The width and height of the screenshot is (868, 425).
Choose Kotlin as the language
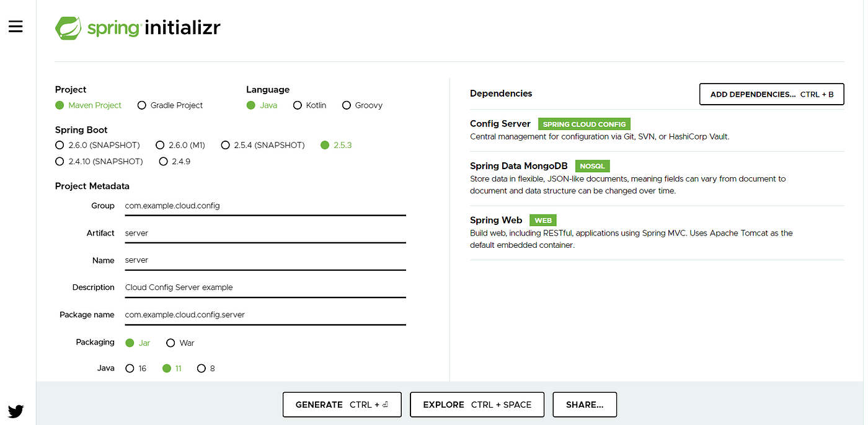pos(309,105)
